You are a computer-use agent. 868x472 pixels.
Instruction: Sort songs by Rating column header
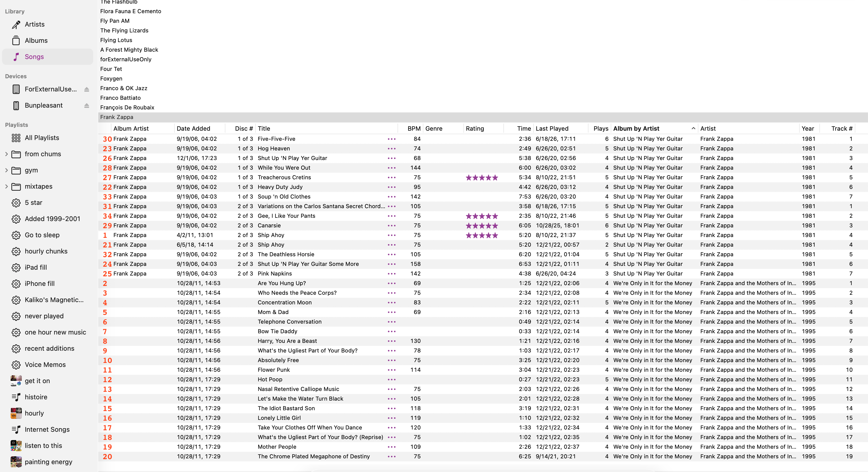(x=484, y=128)
